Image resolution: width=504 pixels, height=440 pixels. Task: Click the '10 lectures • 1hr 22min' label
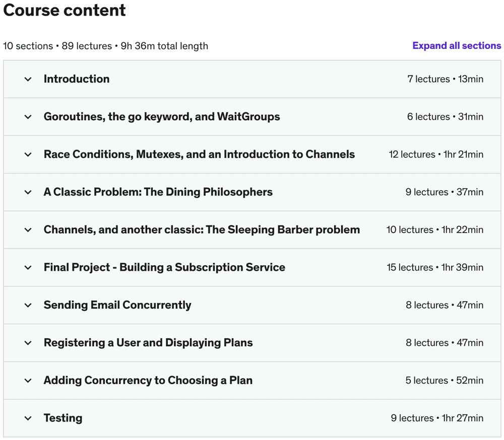(434, 230)
